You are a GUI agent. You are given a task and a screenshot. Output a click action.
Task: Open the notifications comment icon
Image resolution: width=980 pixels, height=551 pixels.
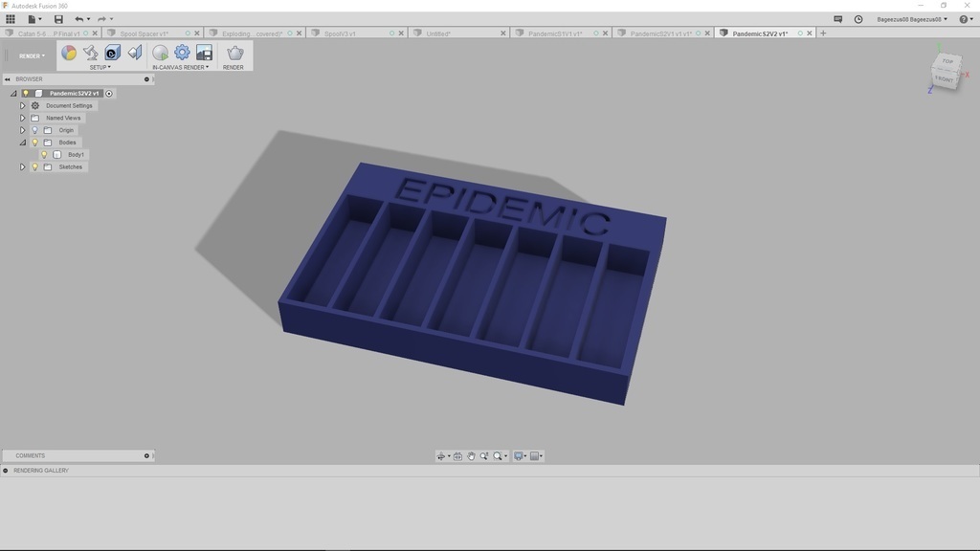coord(838,19)
